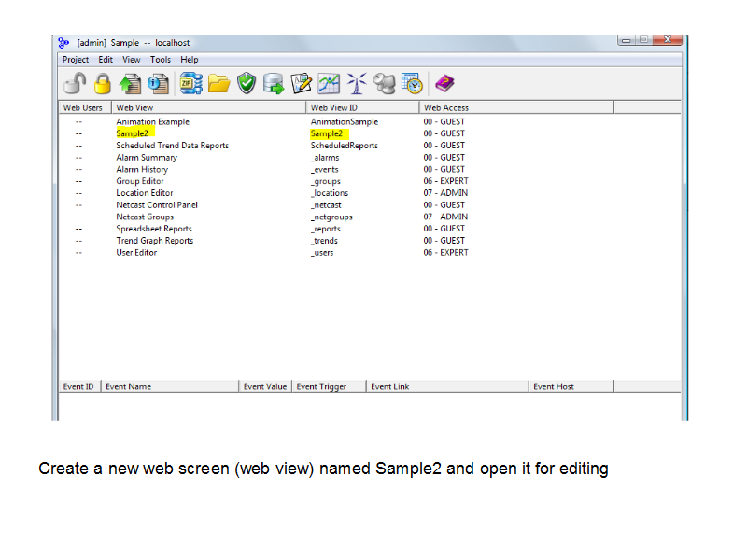This screenshot has width=747, height=560.
Task: Click the _alarms view ID
Action: pos(325,158)
